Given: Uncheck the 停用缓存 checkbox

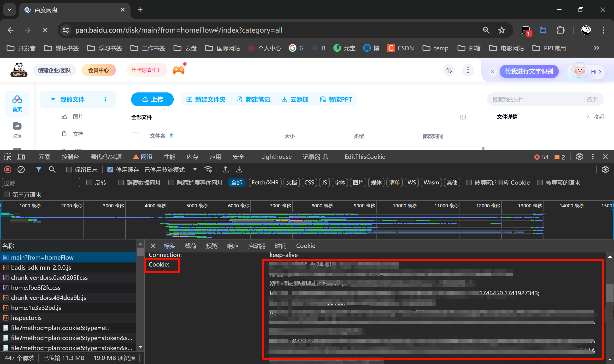Looking at the screenshot, I should (110, 170).
